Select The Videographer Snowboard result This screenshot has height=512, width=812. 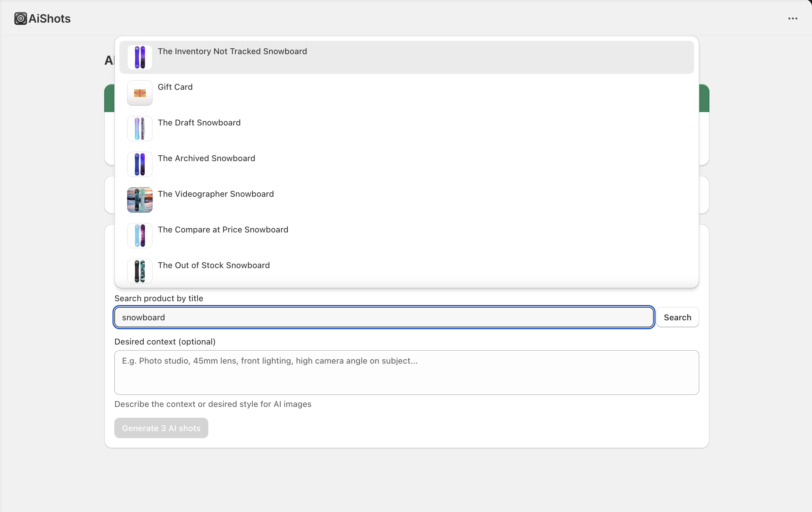click(215, 194)
